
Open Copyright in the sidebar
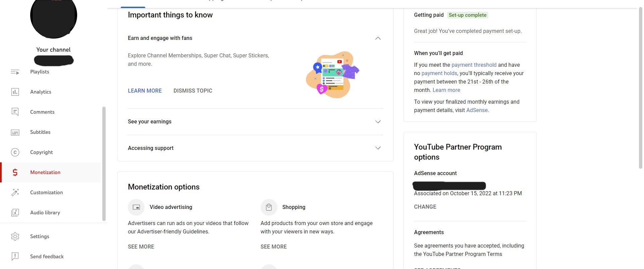coord(50,152)
